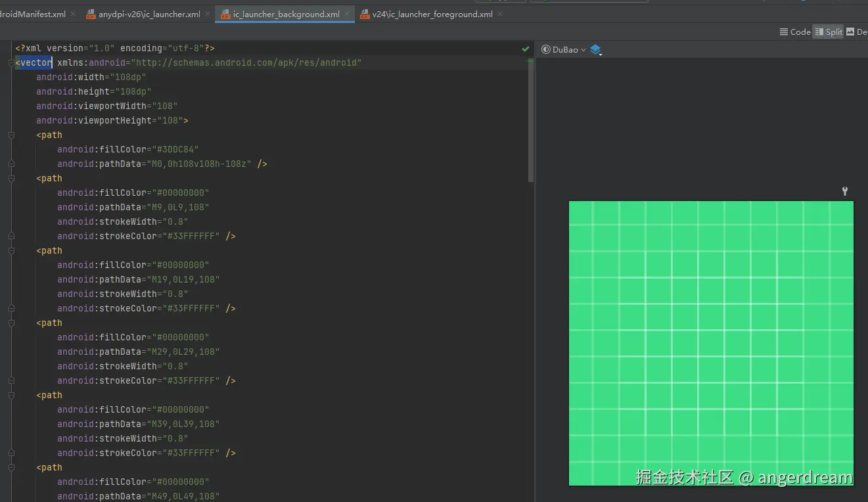Image resolution: width=868 pixels, height=502 pixels.
Task: Switch to v24\ic_launcher_foreground.xml tab
Action: pos(432,14)
